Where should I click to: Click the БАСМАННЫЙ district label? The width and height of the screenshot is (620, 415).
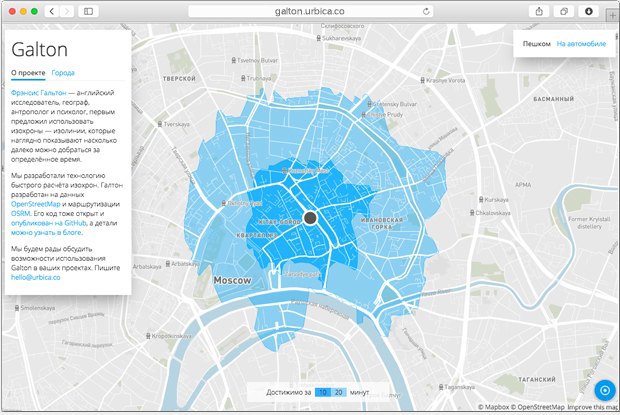554,99
